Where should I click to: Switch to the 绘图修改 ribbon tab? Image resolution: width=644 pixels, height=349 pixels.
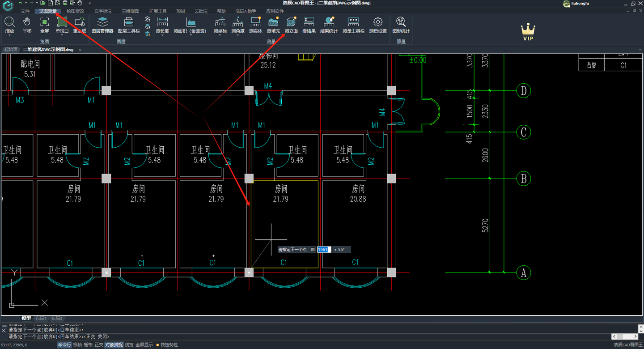click(75, 11)
